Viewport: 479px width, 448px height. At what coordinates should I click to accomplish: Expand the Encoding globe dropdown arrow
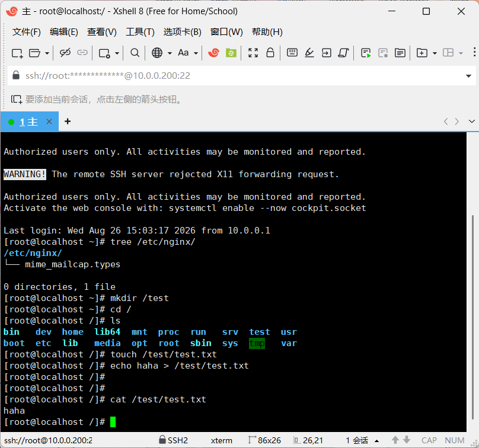click(x=170, y=53)
